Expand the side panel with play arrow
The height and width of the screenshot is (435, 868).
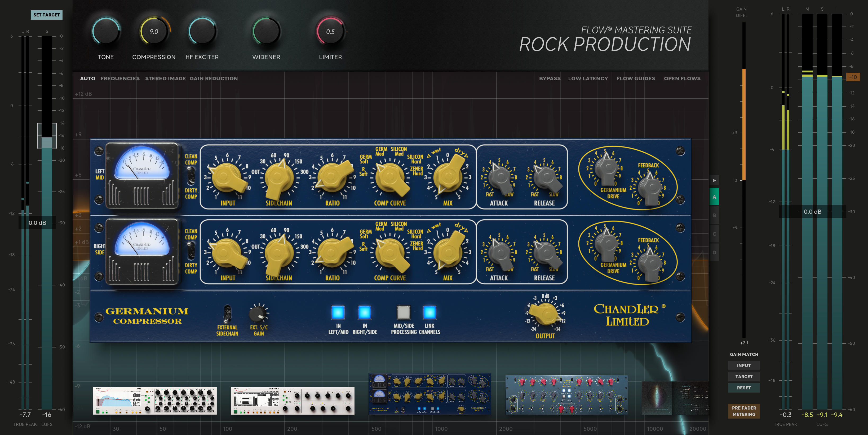click(x=714, y=180)
